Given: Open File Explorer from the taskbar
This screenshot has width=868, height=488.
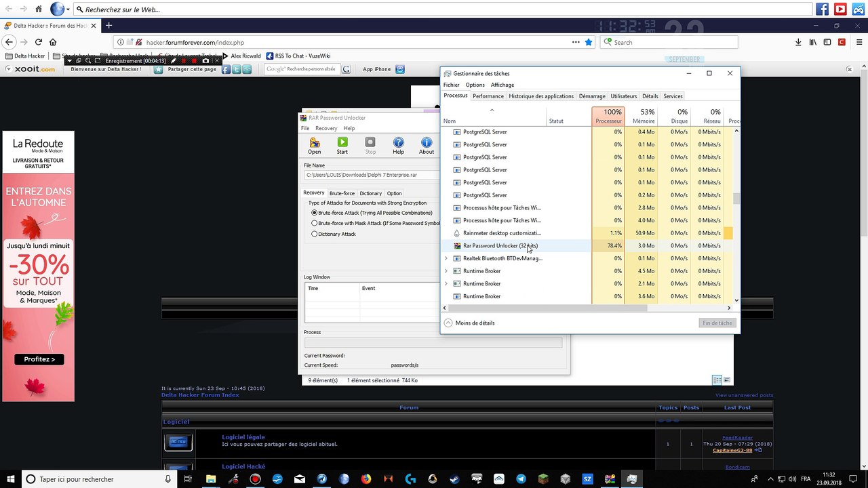Looking at the screenshot, I should point(211,479).
